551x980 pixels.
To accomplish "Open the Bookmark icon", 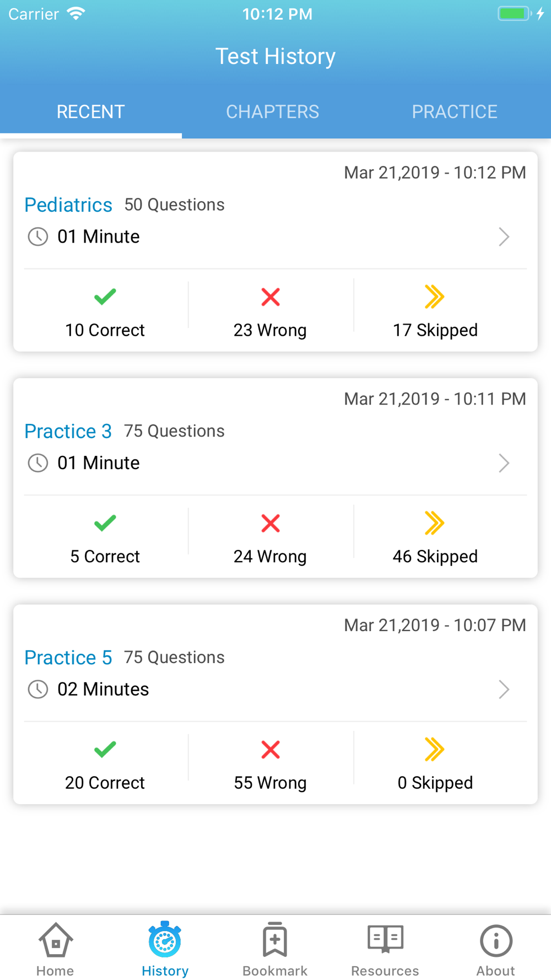I will point(275,939).
